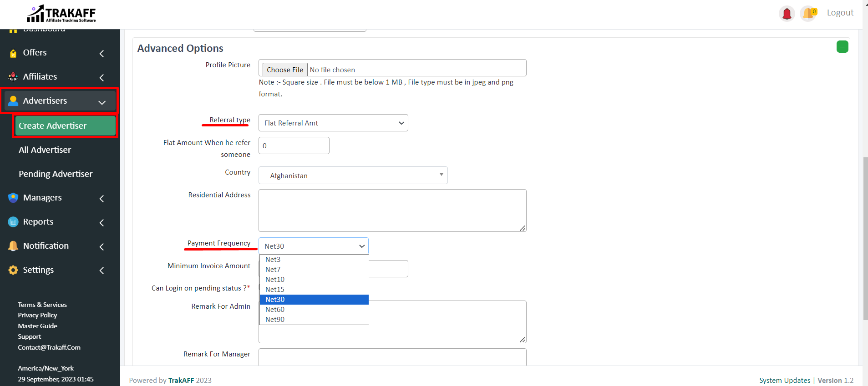
Task: Click the TrakAFF logo
Action: (61, 14)
